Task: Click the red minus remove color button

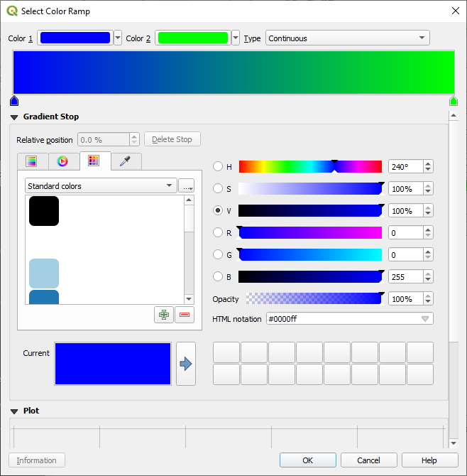Action: pos(185,315)
